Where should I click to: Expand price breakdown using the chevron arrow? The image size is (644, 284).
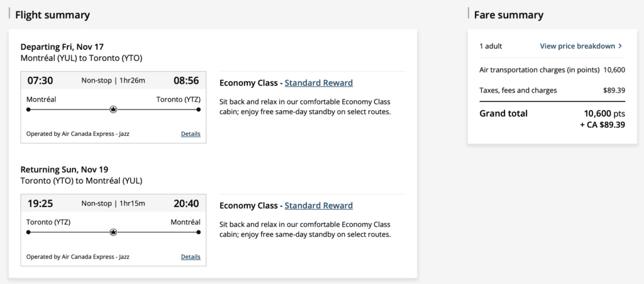tap(620, 46)
